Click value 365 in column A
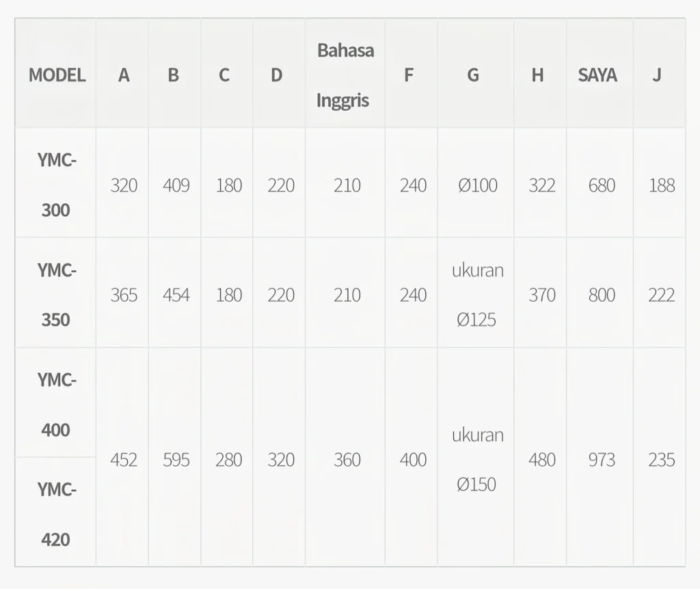 tap(124, 295)
